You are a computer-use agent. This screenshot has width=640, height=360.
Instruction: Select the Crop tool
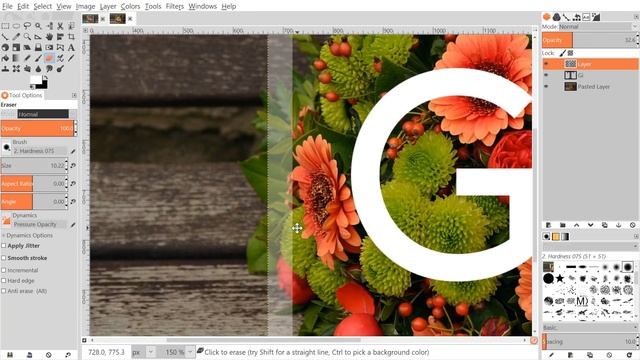point(71,37)
